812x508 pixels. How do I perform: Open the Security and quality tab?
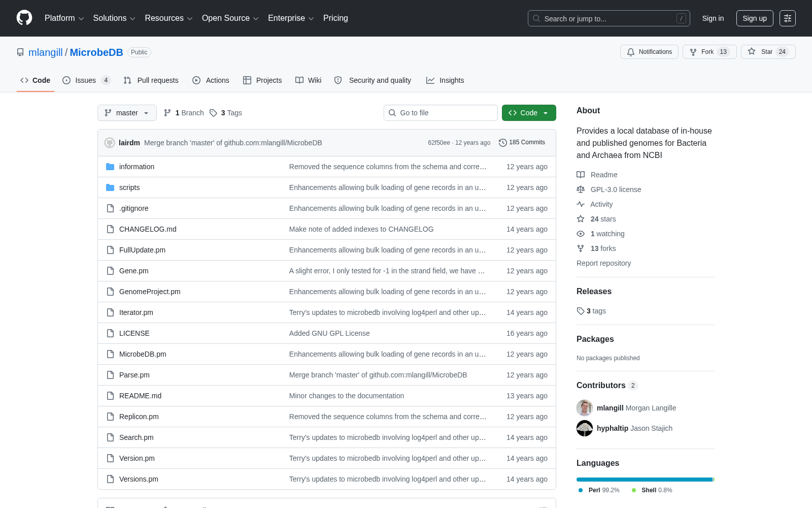point(373,80)
